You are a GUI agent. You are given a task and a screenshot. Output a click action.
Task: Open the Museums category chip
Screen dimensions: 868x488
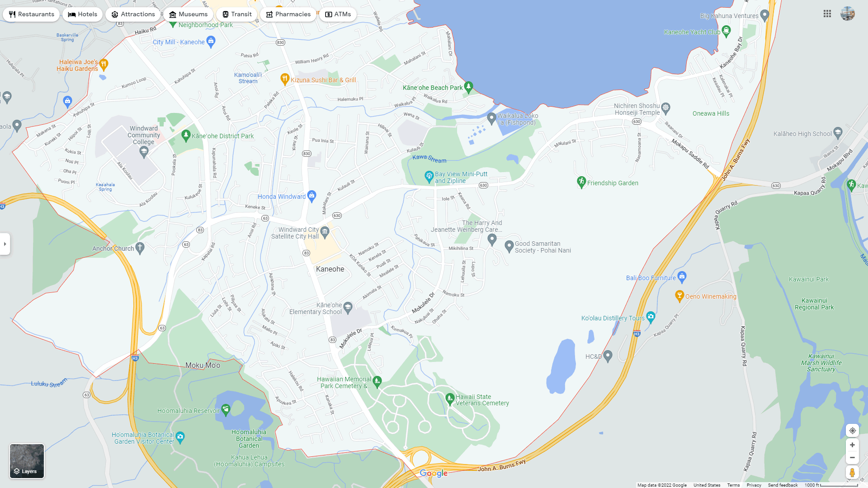click(x=188, y=14)
